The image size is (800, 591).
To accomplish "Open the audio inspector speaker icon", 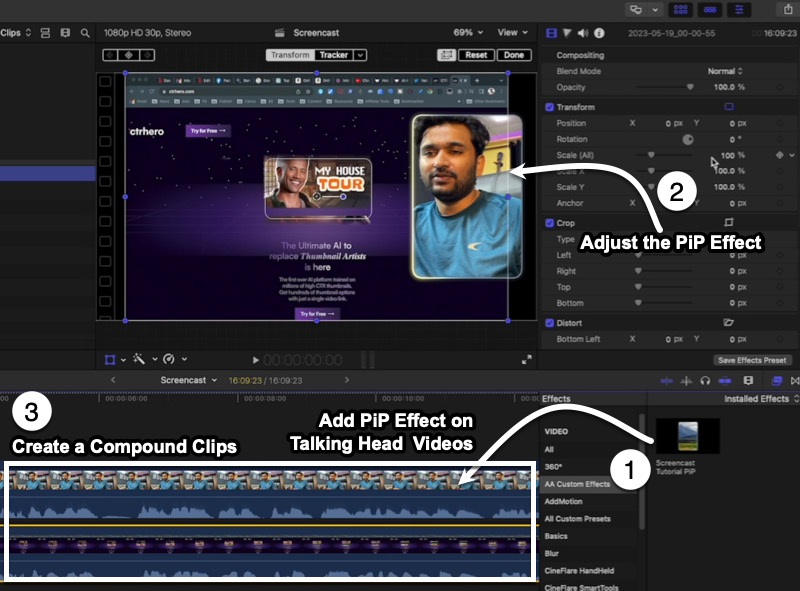I will (583, 33).
